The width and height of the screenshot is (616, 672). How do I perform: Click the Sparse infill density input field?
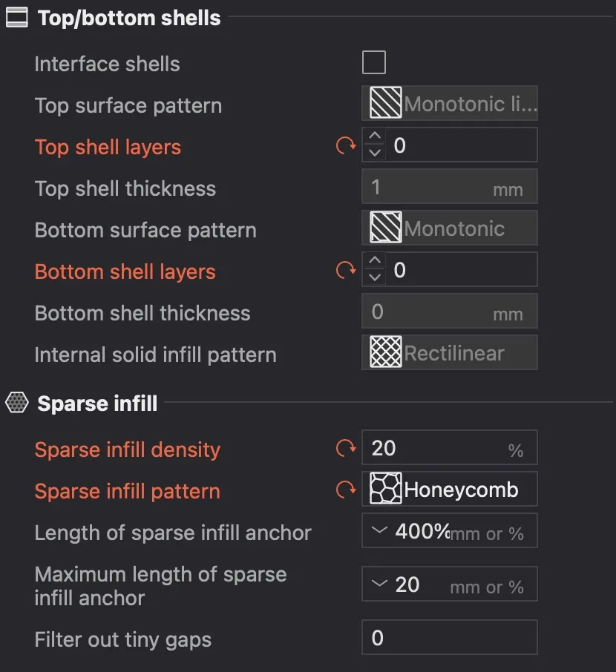[450, 447]
